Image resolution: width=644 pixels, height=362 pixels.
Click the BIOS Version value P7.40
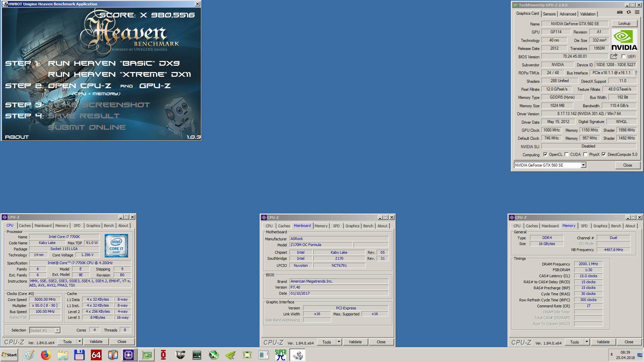tap(339, 287)
